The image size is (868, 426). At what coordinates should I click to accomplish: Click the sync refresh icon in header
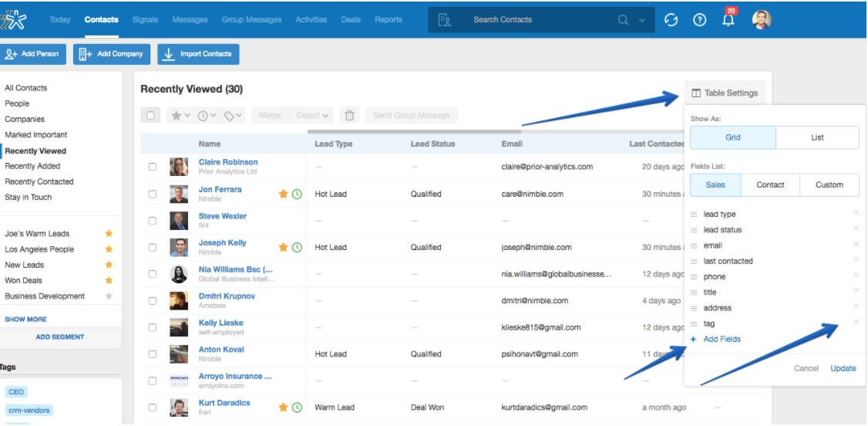tap(671, 20)
